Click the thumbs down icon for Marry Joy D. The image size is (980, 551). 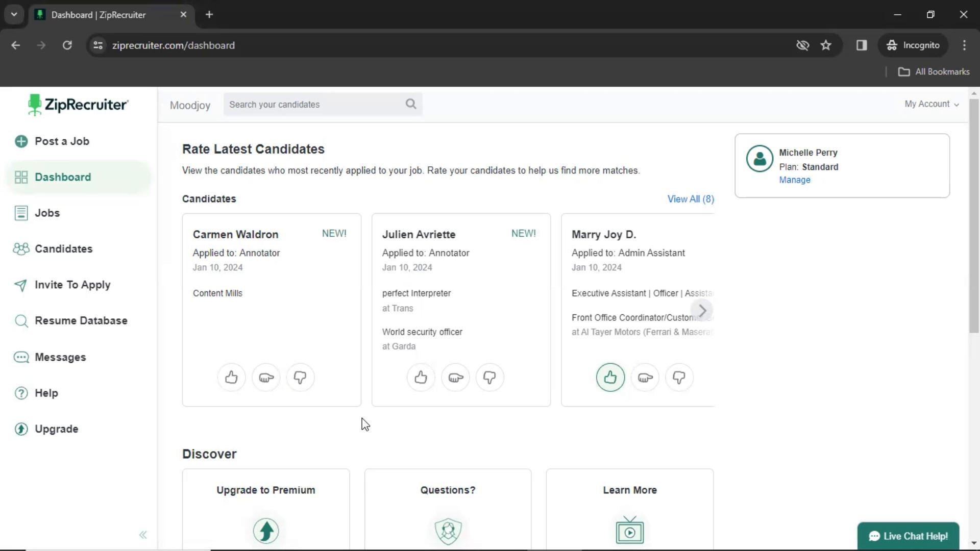pos(678,378)
